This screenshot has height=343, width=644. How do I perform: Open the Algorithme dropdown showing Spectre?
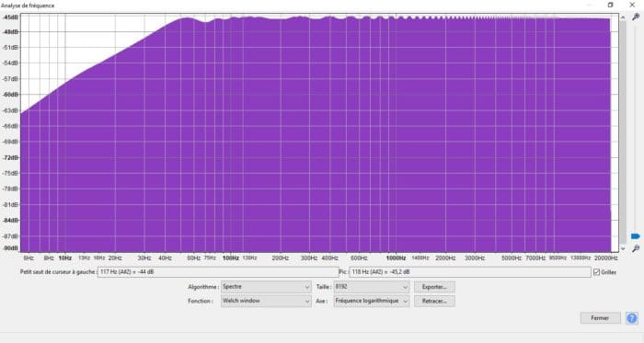(266, 287)
